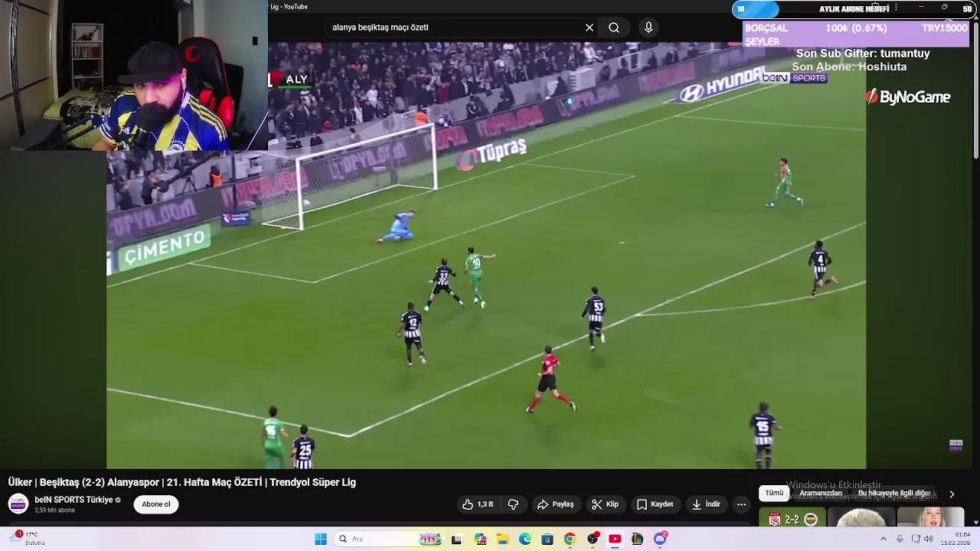Select the Aramanızdan filter chip

click(821, 494)
